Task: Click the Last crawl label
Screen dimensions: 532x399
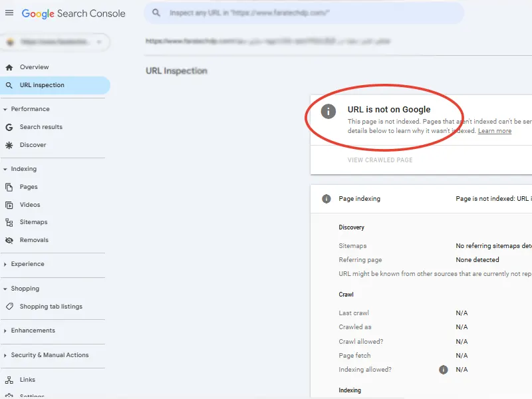Action: [354, 313]
